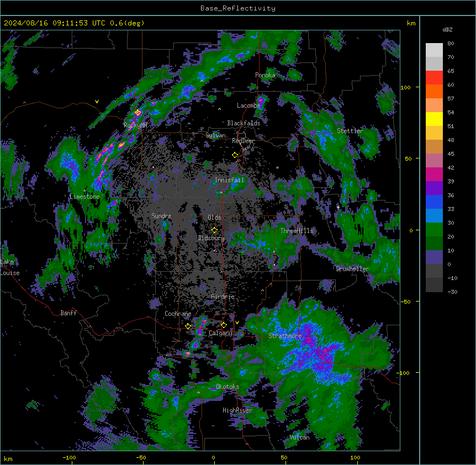476x465 pixels.
Task: Click the RockyMH label
Action: click(135, 125)
